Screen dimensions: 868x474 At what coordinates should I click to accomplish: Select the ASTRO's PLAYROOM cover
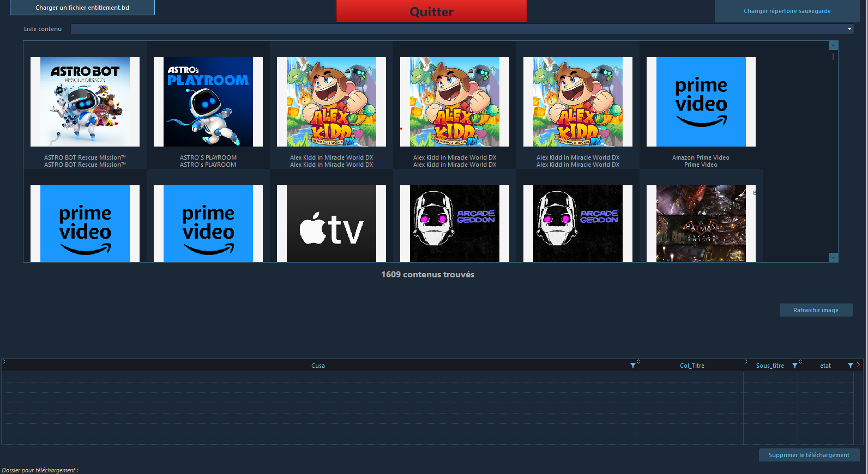(x=208, y=102)
